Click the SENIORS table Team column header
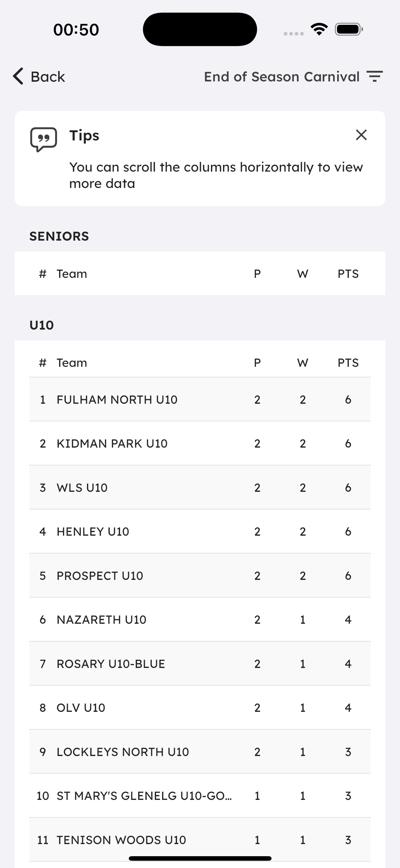The height and width of the screenshot is (868, 400). click(72, 274)
